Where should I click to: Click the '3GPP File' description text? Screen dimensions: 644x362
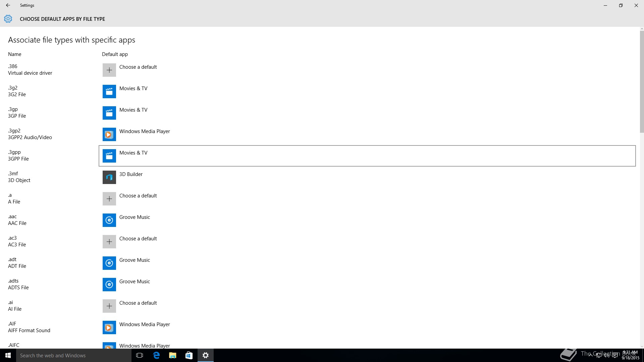tap(18, 159)
